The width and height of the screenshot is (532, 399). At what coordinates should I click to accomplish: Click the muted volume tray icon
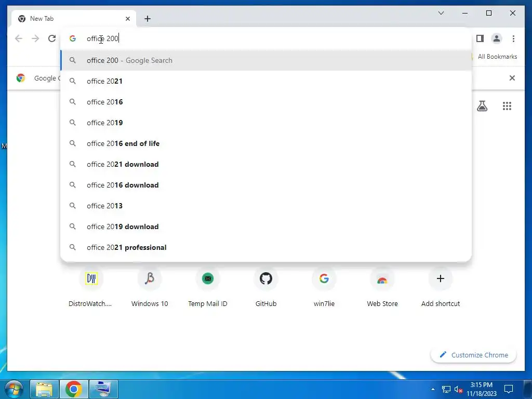coord(458,389)
